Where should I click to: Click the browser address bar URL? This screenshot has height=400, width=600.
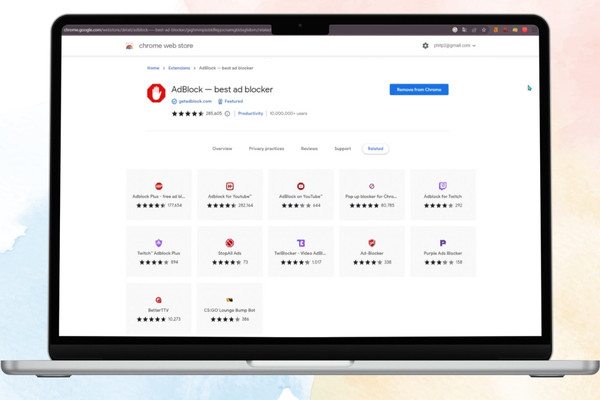[x=167, y=30]
